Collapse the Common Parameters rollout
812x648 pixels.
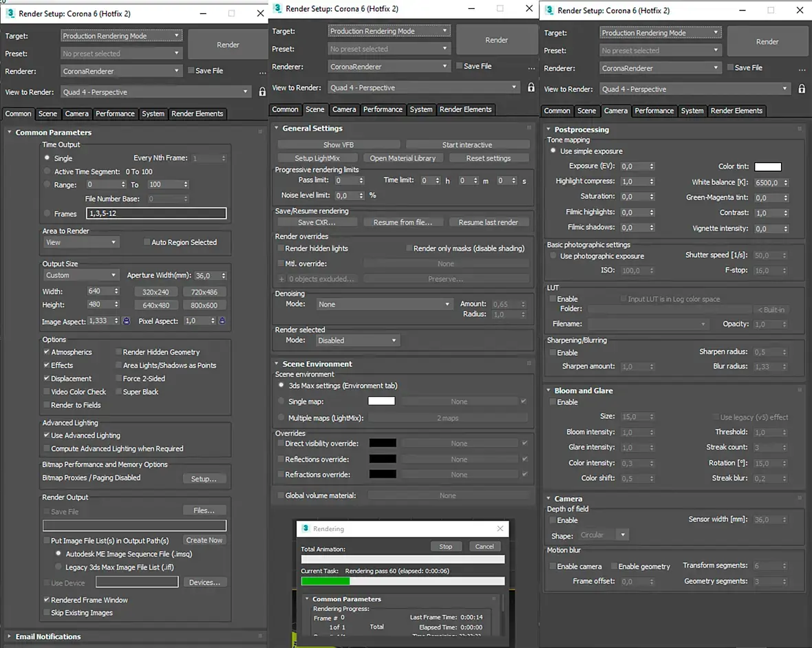point(10,133)
